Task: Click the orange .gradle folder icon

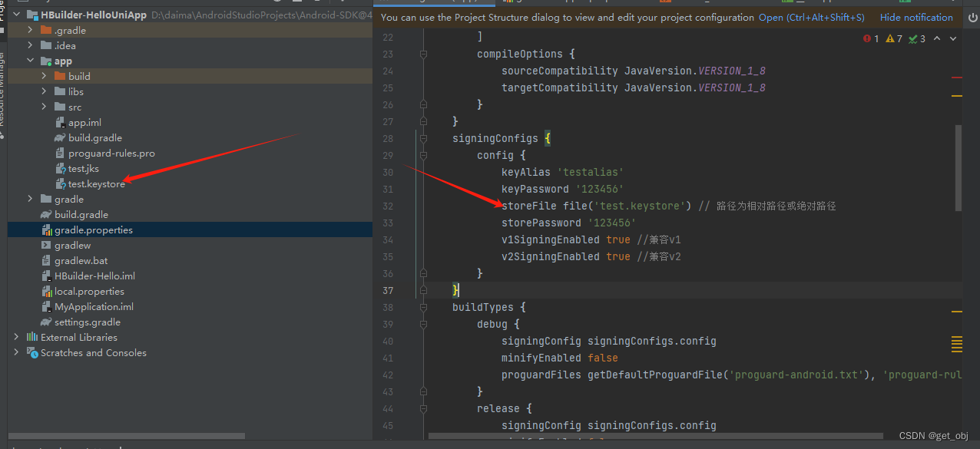Action: click(46, 31)
